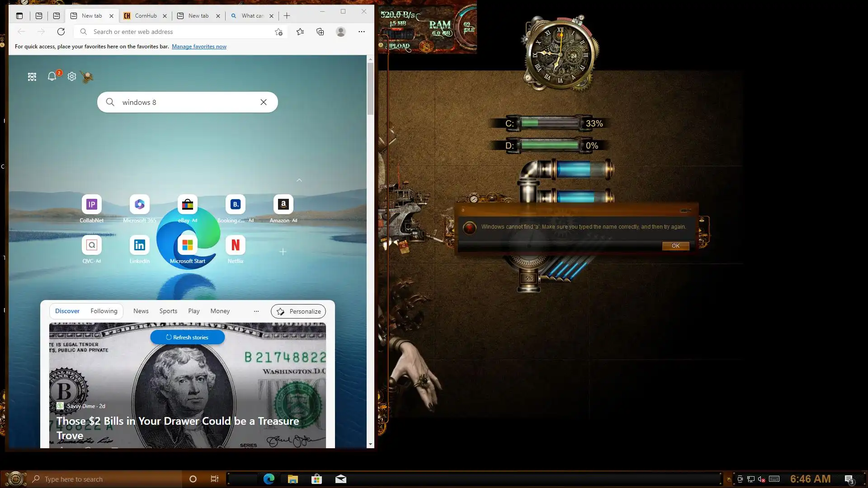Click the page vertical scrollbar thumb
Screen dimensions: 868x488
pyautogui.click(x=370, y=88)
